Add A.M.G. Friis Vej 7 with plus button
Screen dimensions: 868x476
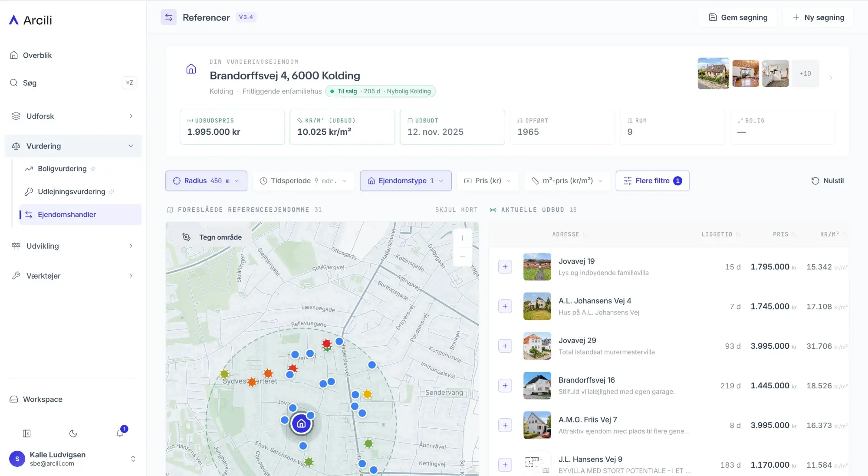pos(505,425)
